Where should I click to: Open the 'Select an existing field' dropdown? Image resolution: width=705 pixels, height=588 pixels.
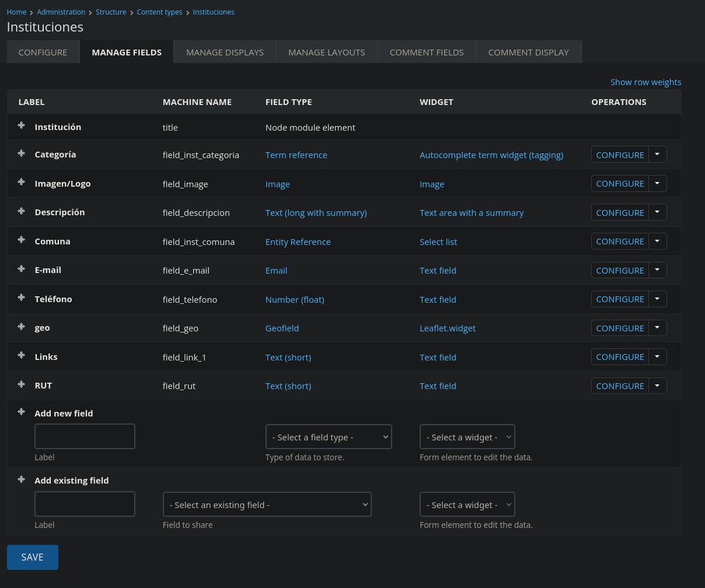click(267, 505)
